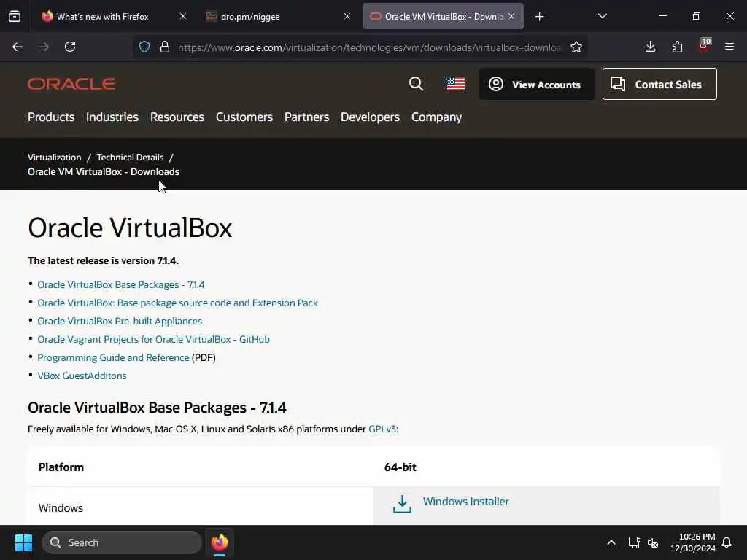The height and width of the screenshot is (560, 747).
Task: Open the Windows Start menu
Action: 23,542
